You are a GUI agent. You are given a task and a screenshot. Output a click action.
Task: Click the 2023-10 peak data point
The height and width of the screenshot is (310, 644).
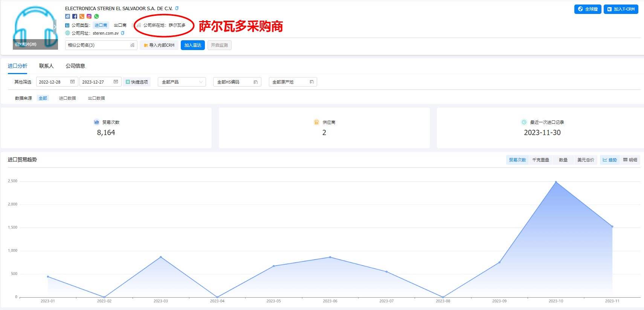coord(556,182)
